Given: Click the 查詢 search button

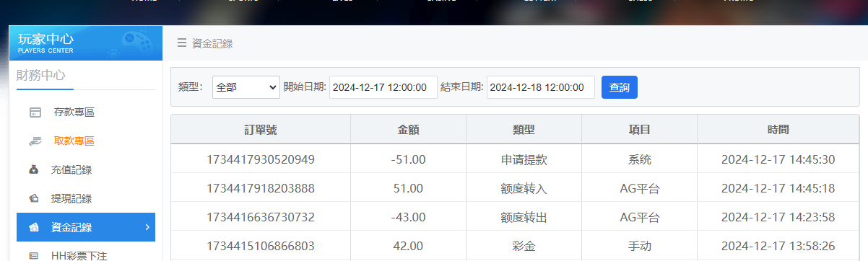Looking at the screenshot, I should pyautogui.click(x=620, y=87).
